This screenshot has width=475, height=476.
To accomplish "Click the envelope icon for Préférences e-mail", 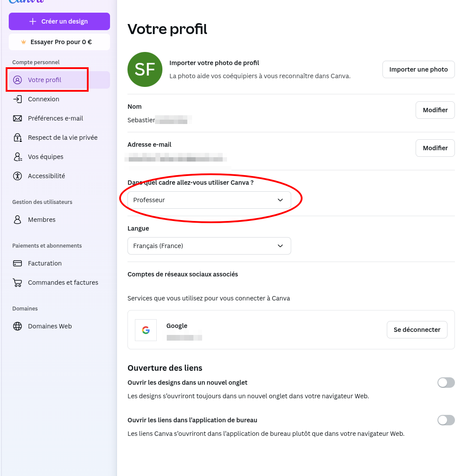I will [17, 118].
